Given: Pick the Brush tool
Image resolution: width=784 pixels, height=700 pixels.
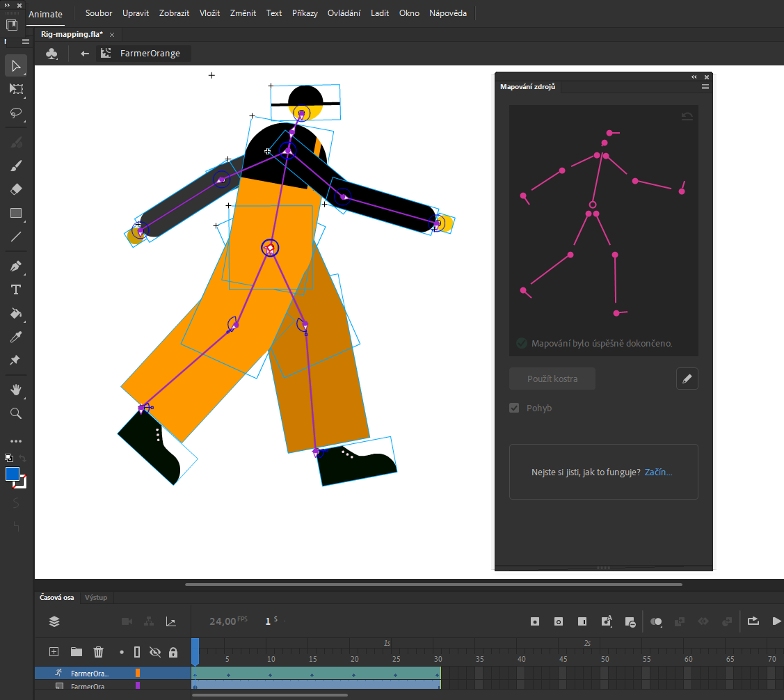Looking at the screenshot, I should pyautogui.click(x=15, y=166).
